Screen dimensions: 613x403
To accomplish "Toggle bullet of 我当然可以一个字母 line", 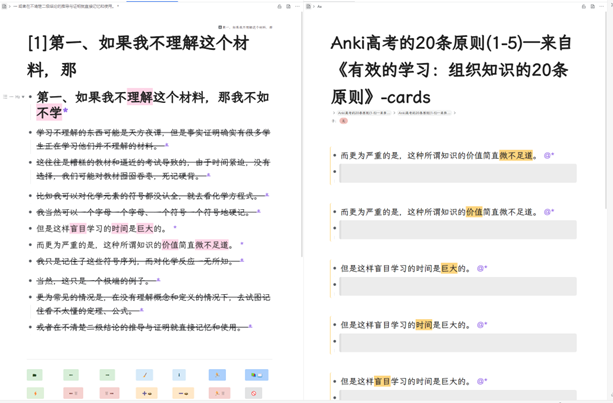I will tap(29, 212).
